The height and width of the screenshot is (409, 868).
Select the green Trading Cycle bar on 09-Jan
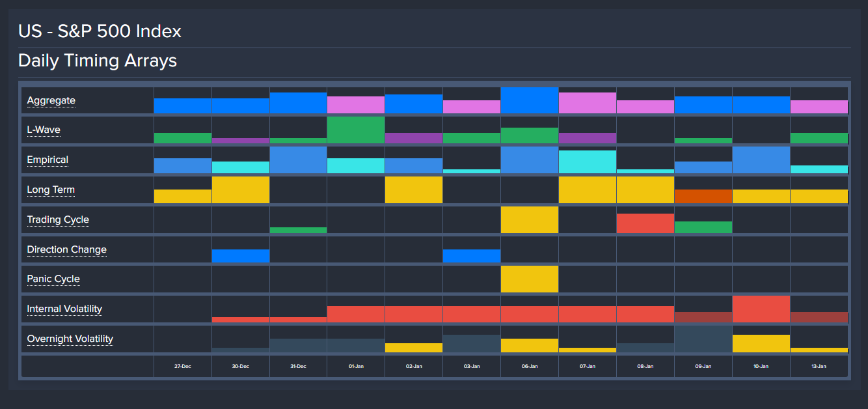[x=703, y=227]
